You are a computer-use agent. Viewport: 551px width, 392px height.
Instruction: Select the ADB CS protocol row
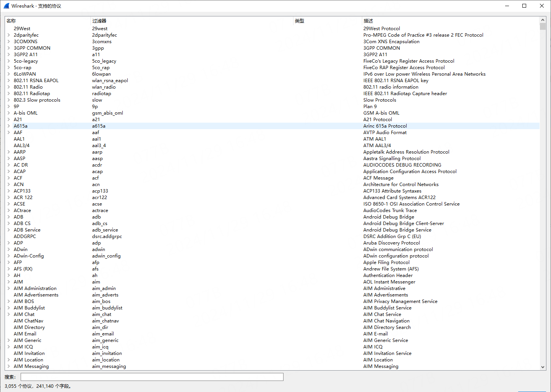[272, 224]
